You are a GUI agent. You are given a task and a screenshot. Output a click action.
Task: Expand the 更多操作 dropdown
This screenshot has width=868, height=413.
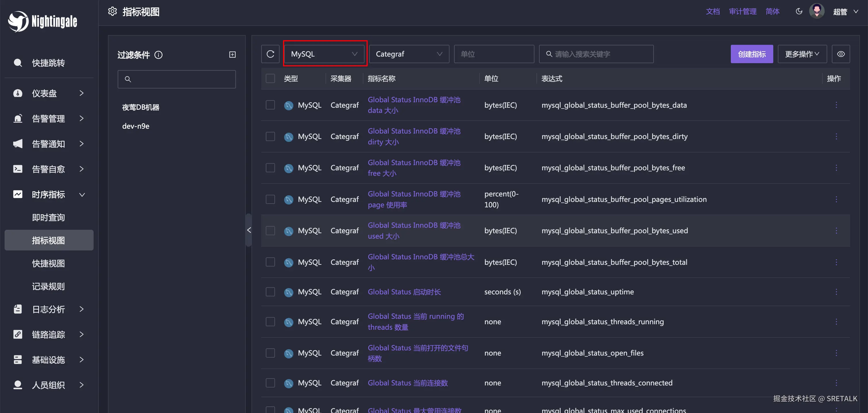[802, 54]
